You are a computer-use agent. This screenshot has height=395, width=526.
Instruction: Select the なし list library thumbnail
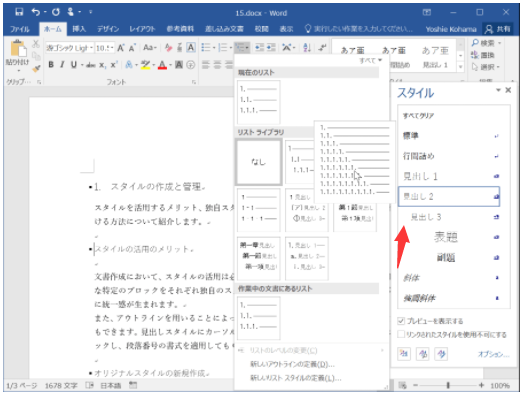click(259, 162)
